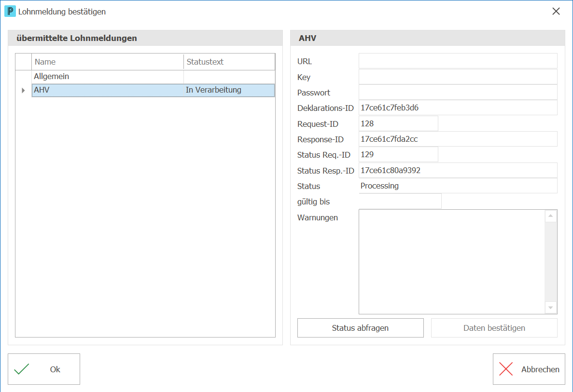Image resolution: width=573 pixels, height=392 pixels.
Task: Click the Warnungen scrollbar down arrow
Action: pos(551,308)
